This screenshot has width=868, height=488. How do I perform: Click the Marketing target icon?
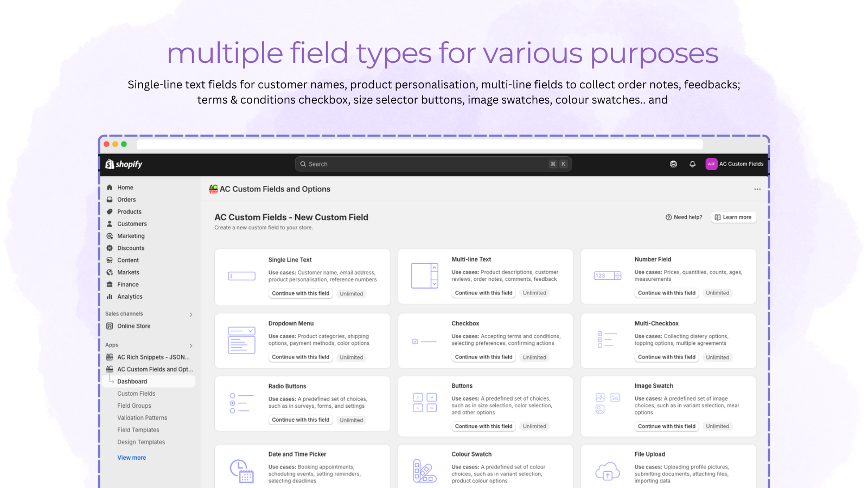tap(110, 236)
